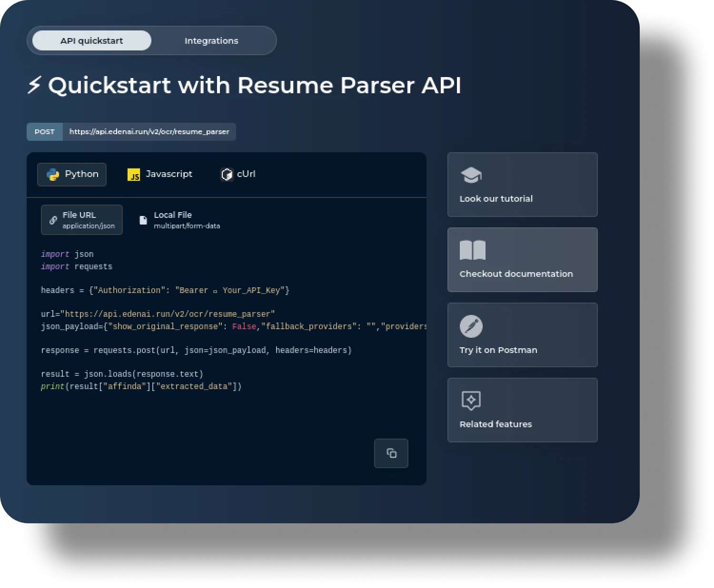Image resolution: width=714 pixels, height=588 pixels.
Task: Click the document icon beside Local File
Action: [x=143, y=220]
